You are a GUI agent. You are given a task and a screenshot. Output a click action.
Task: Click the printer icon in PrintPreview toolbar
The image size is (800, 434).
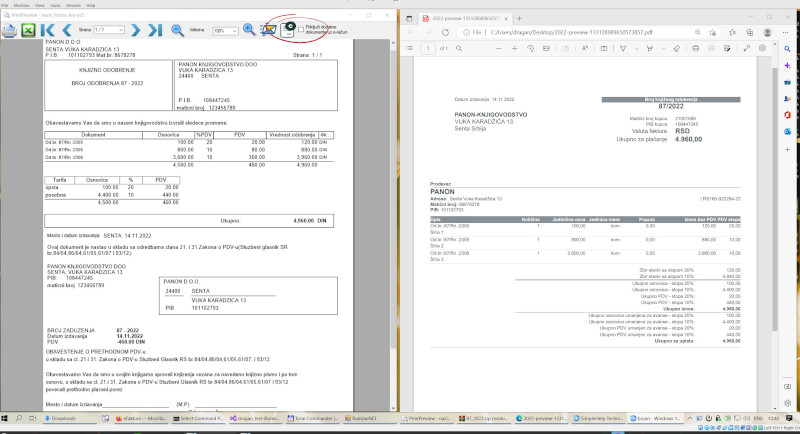coord(12,30)
